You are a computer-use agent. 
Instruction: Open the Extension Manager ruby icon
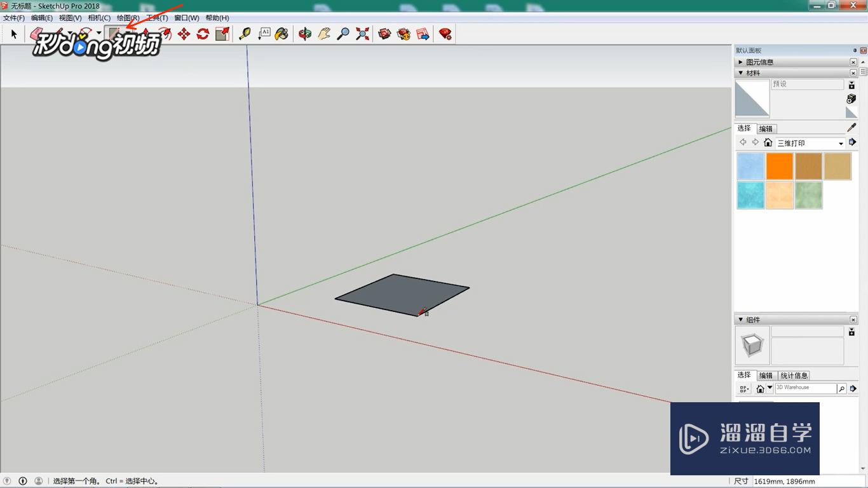coord(445,34)
